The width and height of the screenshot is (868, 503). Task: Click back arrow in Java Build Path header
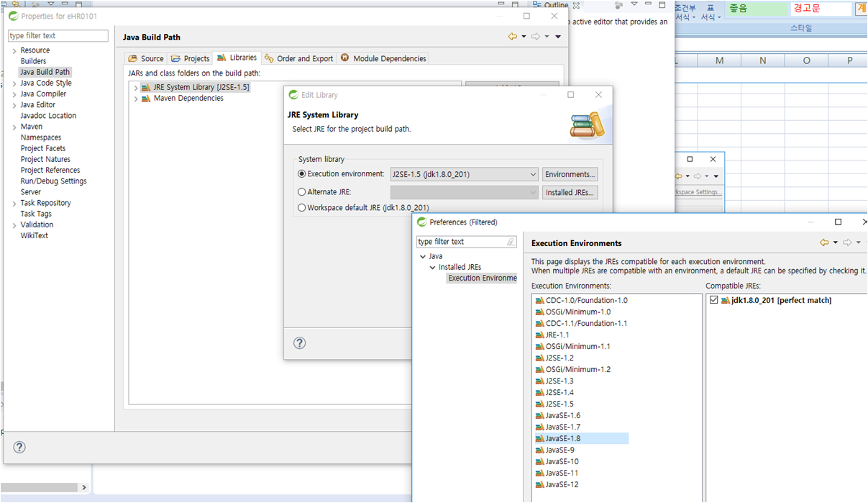tap(513, 37)
